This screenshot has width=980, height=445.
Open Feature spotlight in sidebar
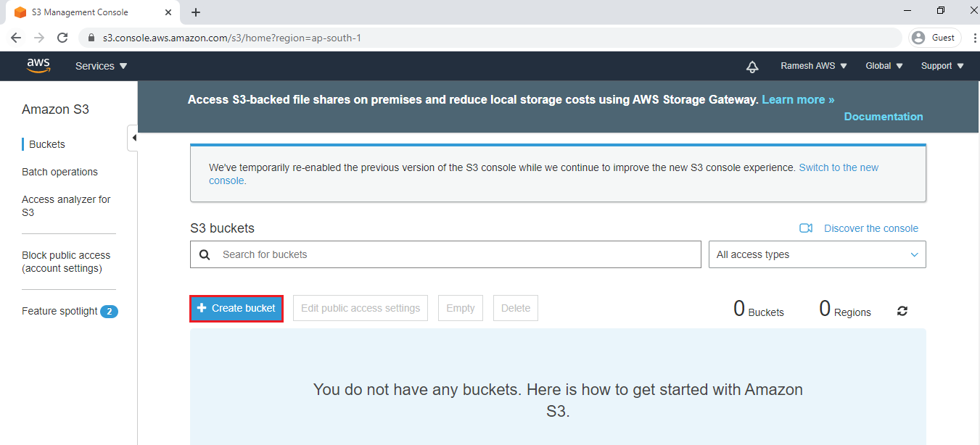tap(59, 311)
